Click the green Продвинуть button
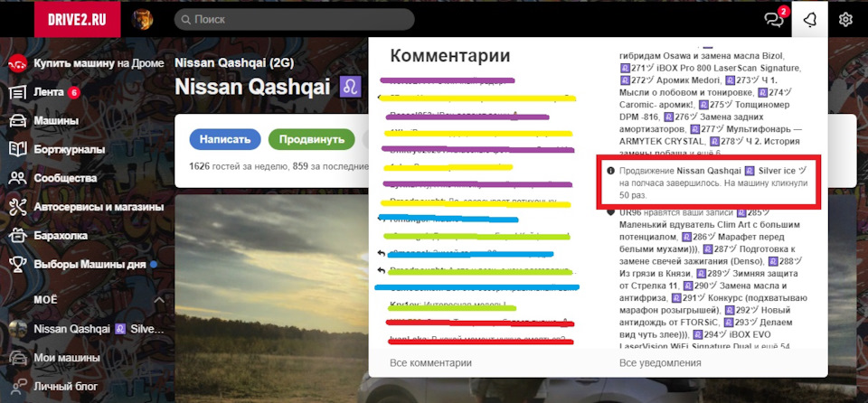Image resolution: width=868 pixels, height=403 pixels. [x=312, y=139]
